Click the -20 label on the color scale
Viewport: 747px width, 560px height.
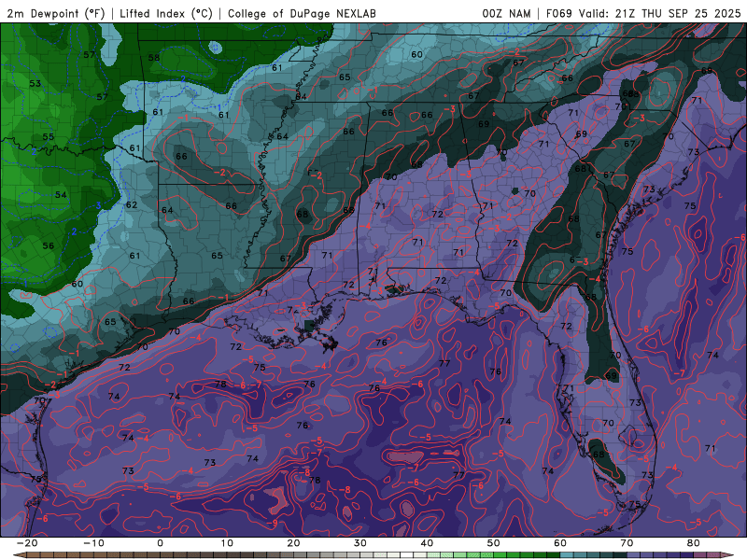click(27, 543)
